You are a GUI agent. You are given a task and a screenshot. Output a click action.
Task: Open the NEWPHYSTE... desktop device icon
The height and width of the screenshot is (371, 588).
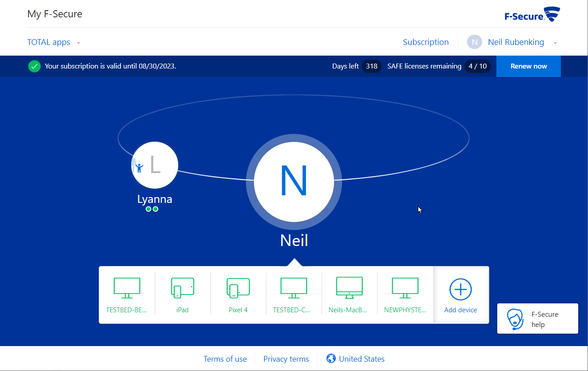point(405,288)
